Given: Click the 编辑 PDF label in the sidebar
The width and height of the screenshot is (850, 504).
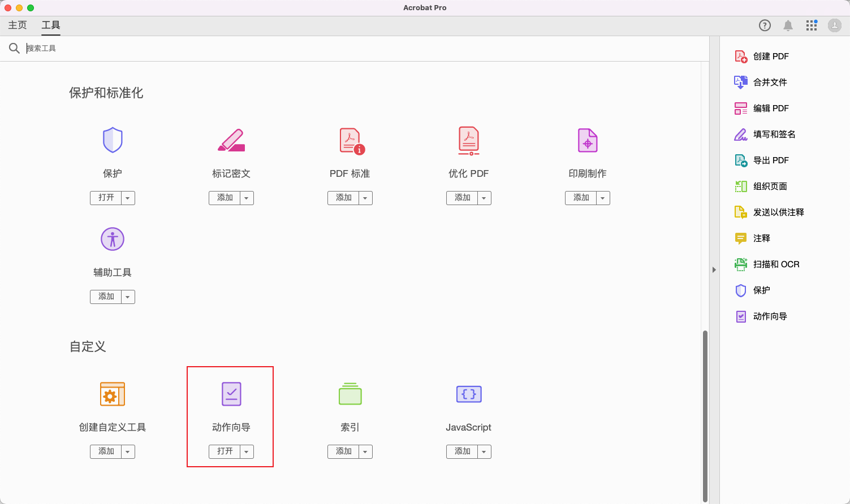Looking at the screenshot, I should click(x=771, y=108).
